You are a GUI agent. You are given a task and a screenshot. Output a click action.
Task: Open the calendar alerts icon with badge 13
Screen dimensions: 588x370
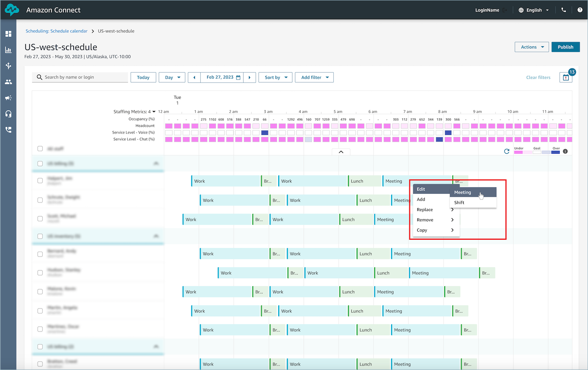coord(565,77)
